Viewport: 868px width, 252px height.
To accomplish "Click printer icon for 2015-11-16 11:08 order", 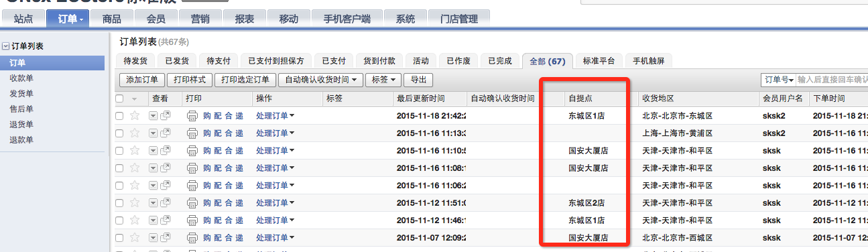I will pyautogui.click(x=192, y=168).
